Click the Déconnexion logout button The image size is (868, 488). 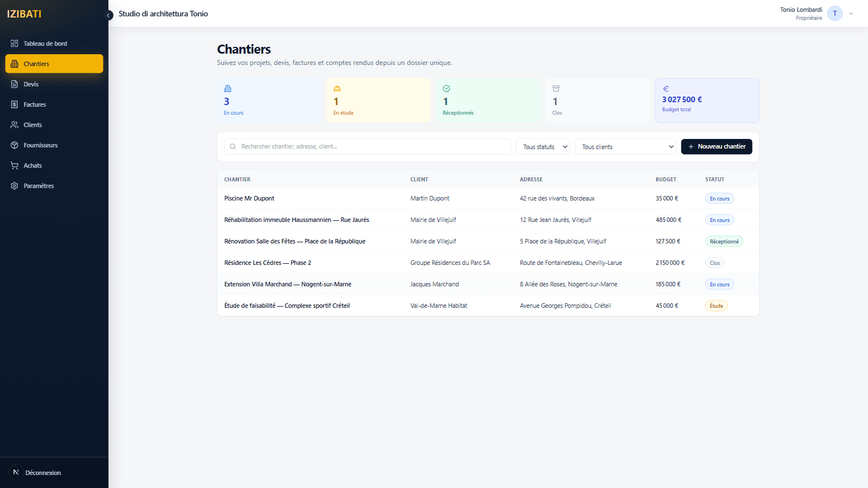tap(43, 473)
